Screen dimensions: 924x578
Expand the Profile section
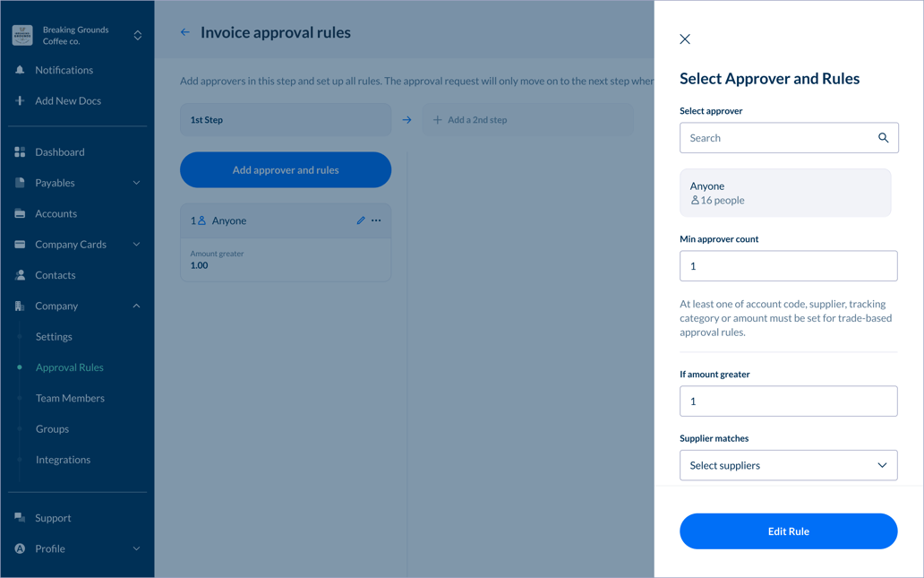click(136, 548)
